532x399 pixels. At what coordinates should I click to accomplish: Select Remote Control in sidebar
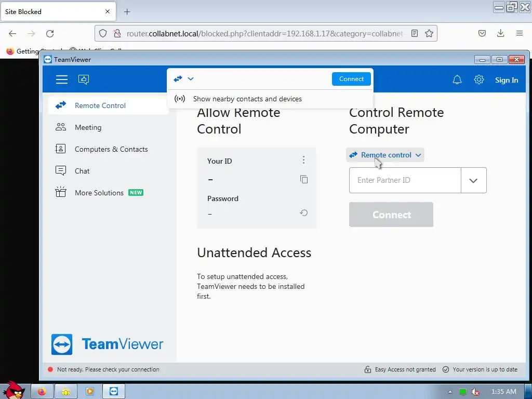pyautogui.click(x=108, y=105)
